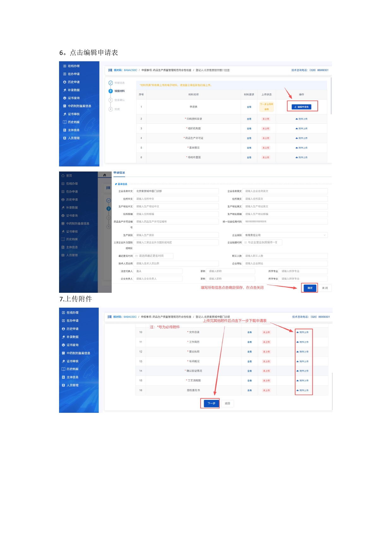Viewport: 392px width, 554px height.
Task: Click upload cloud icon in 确认验证情况 row
Action: (x=298, y=371)
